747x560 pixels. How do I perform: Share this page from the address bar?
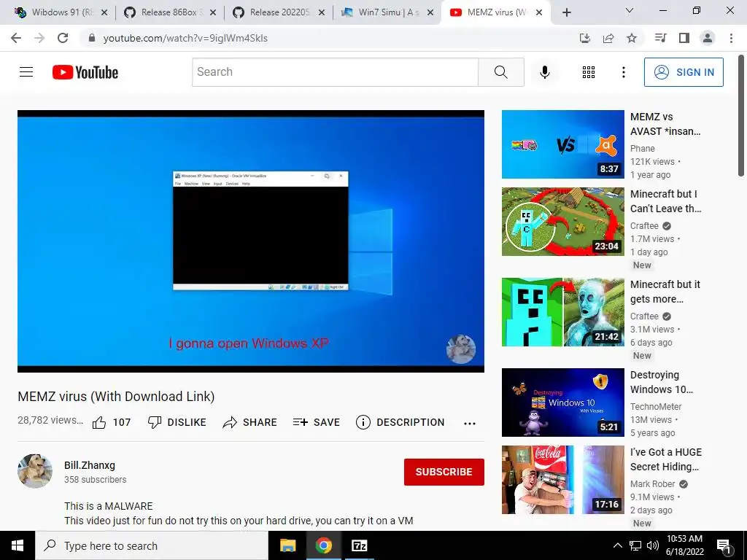tap(608, 38)
